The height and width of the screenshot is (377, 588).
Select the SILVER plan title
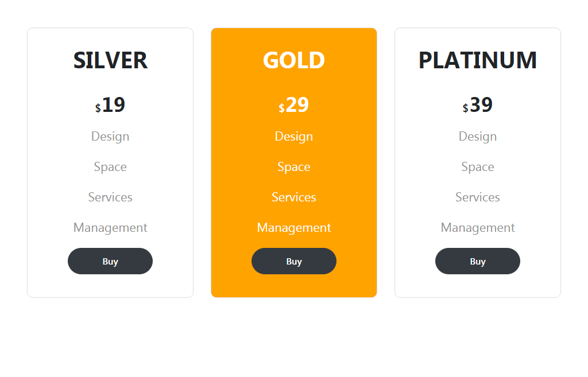[x=110, y=60]
